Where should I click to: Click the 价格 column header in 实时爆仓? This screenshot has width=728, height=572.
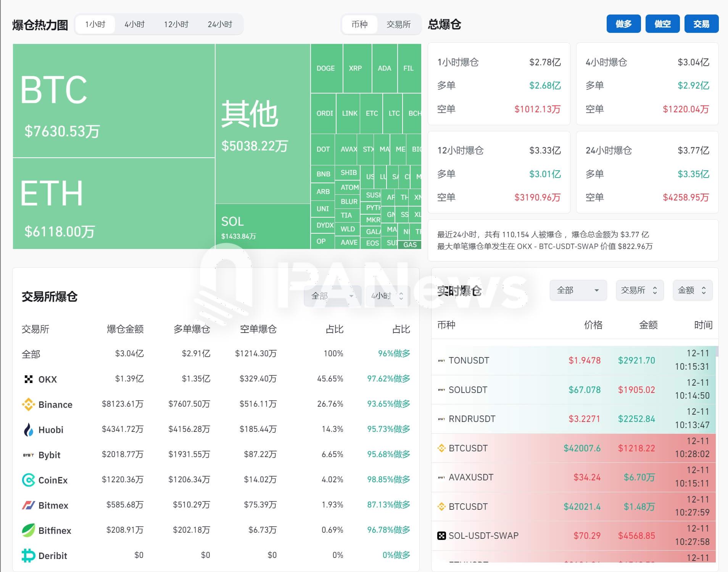[593, 325]
